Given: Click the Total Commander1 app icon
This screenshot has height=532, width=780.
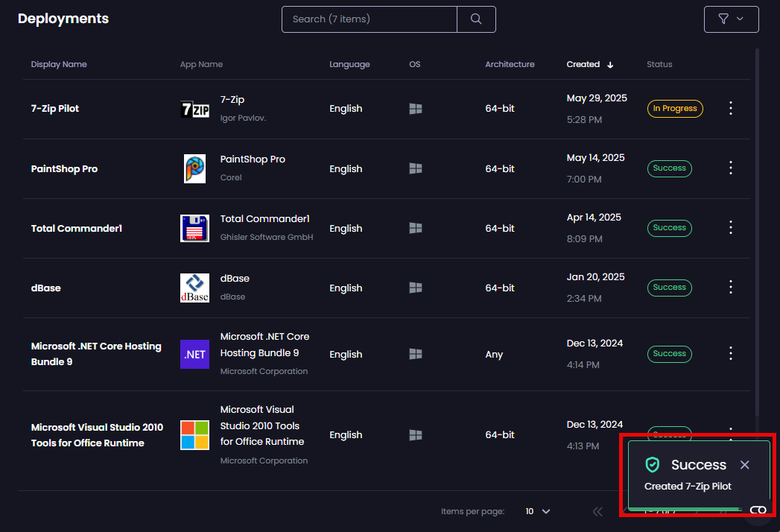Looking at the screenshot, I should coord(194,228).
